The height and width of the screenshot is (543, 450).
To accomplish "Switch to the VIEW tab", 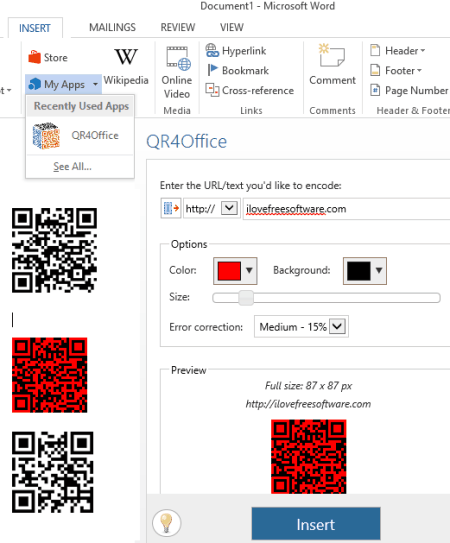I will [x=232, y=27].
